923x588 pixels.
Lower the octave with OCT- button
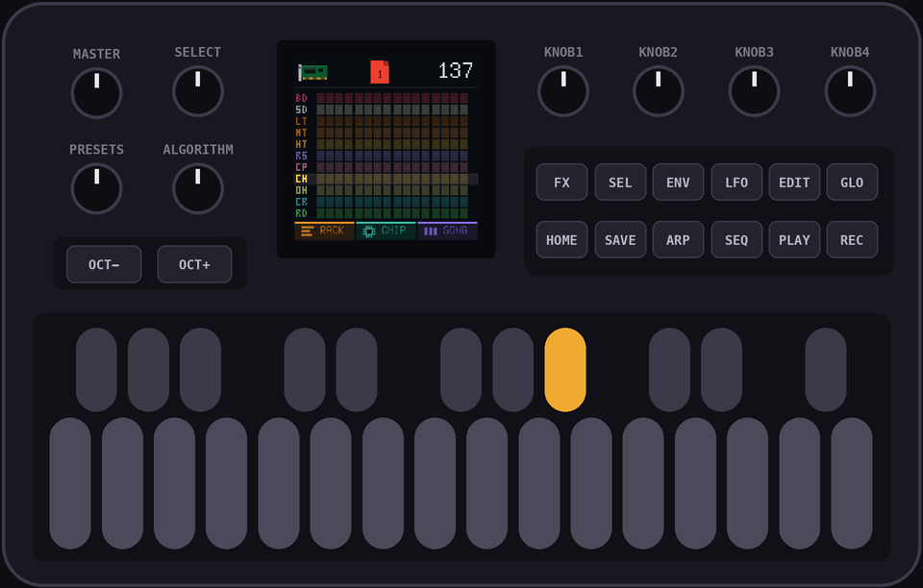coord(104,264)
